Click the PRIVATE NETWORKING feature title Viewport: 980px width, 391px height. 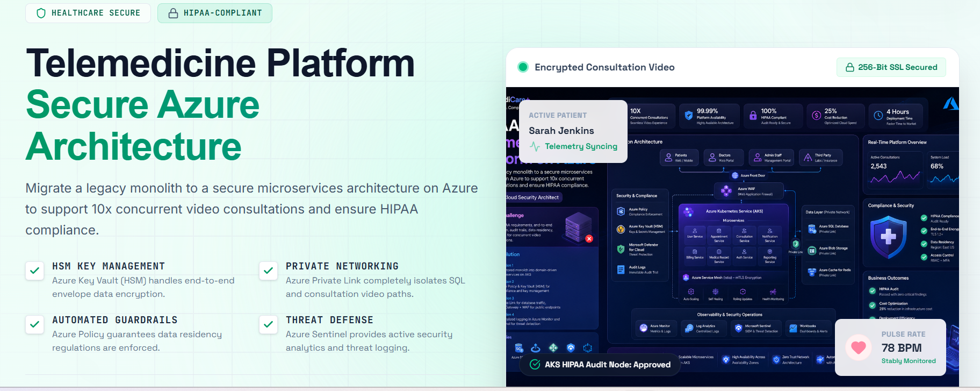(x=342, y=266)
